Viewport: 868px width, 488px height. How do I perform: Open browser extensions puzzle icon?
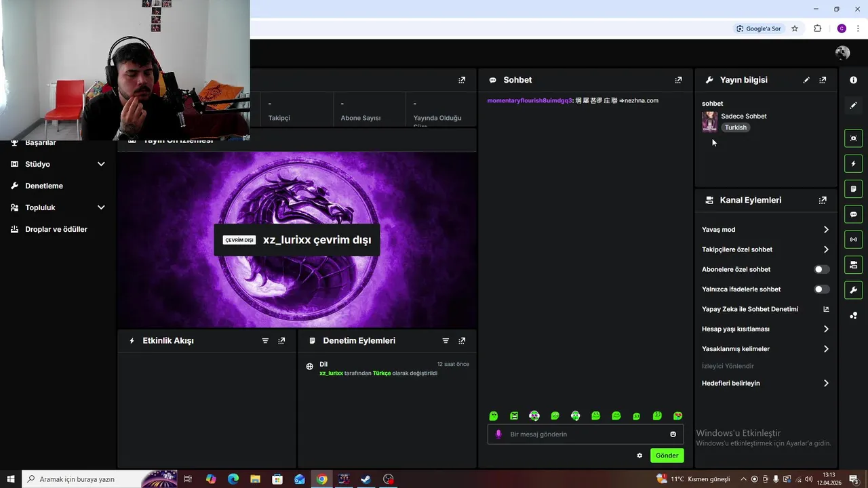(817, 28)
